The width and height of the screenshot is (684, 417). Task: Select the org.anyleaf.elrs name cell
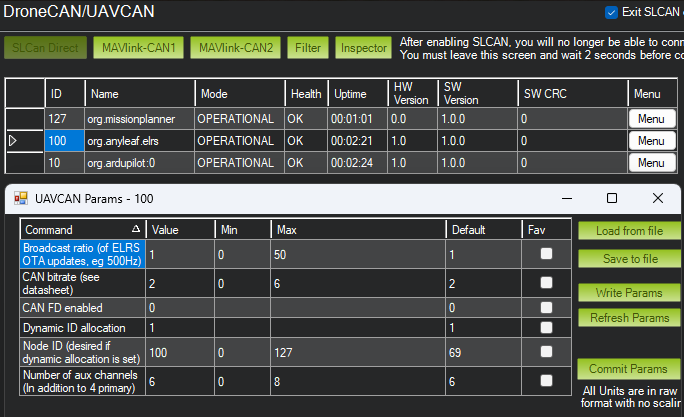pos(140,141)
